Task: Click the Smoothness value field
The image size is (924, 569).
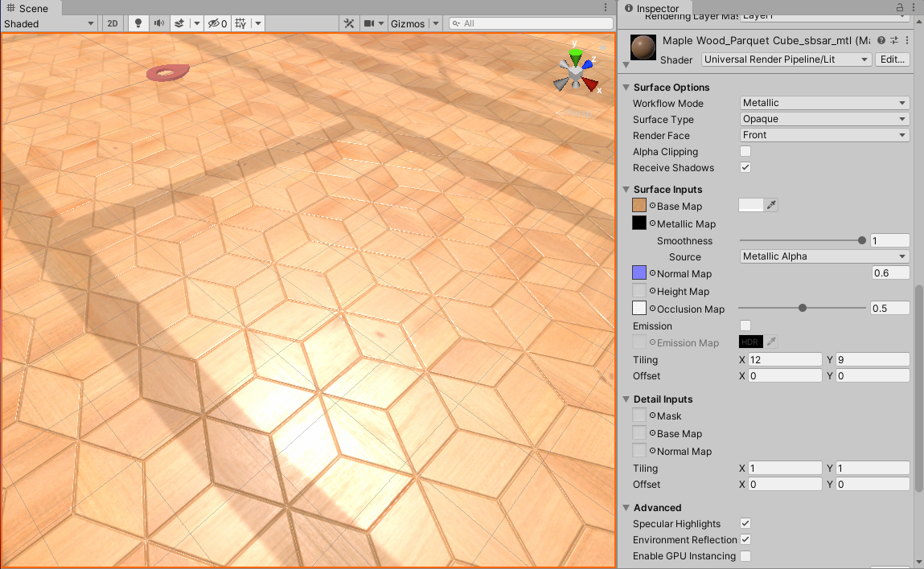Action: click(889, 240)
